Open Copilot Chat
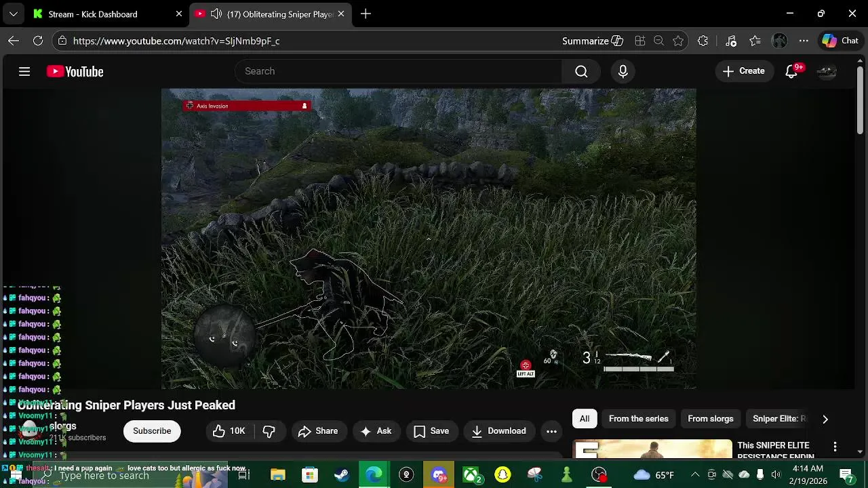Screen dimensions: 868x488 coord(840,41)
